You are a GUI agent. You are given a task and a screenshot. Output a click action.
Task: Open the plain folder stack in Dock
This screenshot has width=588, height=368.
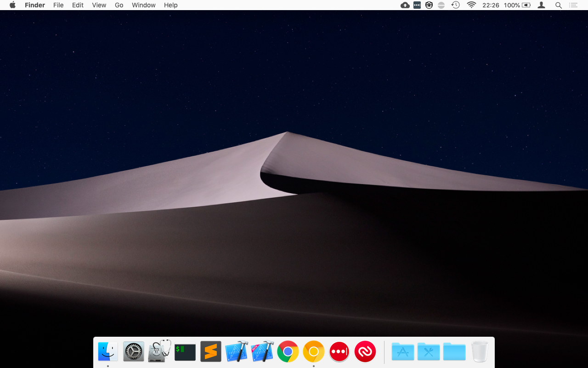454,352
